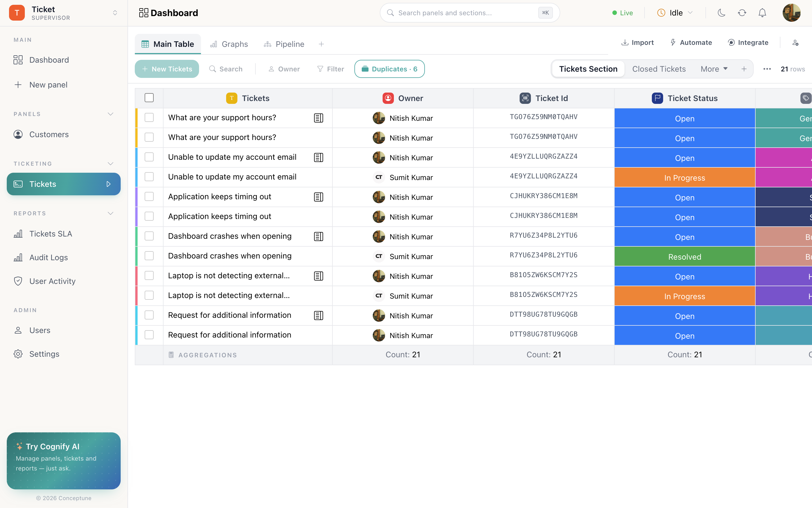Click the Tickets column header icon
This screenshot has width=812, height=508.
(231, 98)
